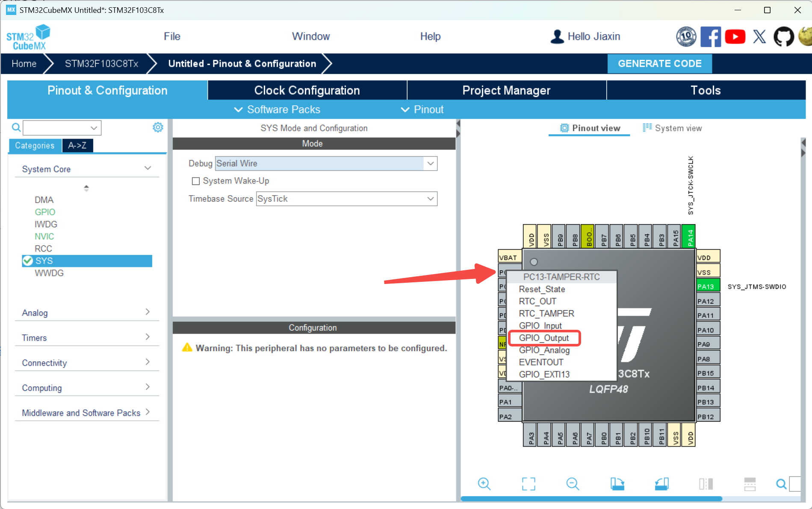Open the GitHub icon link
Viewport: 812px width, 509px height.
(784, 37)
